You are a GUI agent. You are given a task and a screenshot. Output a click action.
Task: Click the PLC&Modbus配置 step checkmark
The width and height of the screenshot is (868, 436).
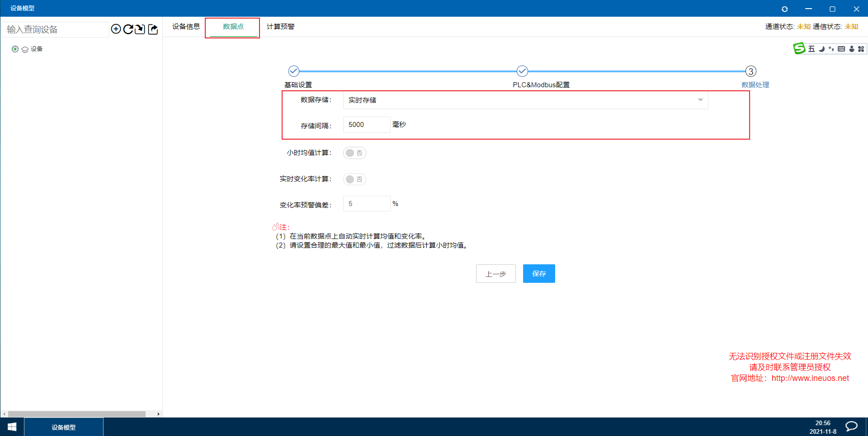(x=522, y=71)
